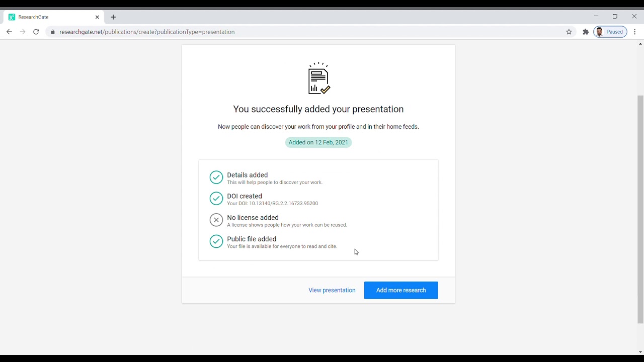This screenshot has height=362, width=644.
Task: Click the X icon beside No license added
Action: pyautogui.click(x=216, y=220)
